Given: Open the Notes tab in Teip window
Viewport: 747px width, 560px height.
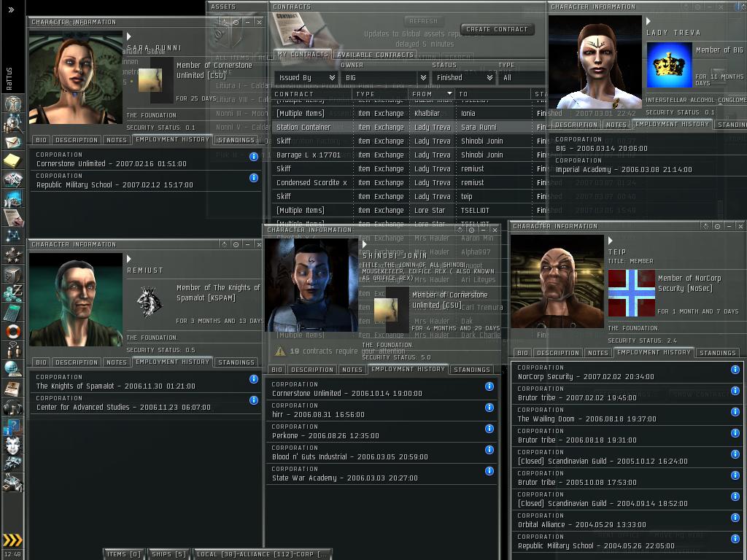Looking at the screenshot, I should pos(598,353).
